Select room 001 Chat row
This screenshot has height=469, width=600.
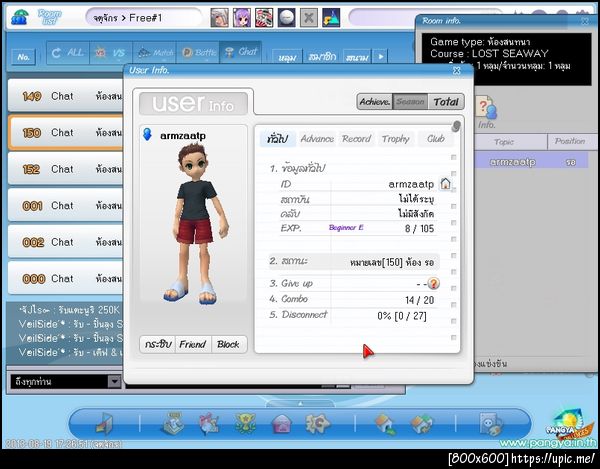pyautogui.click(x=66, y=205)
